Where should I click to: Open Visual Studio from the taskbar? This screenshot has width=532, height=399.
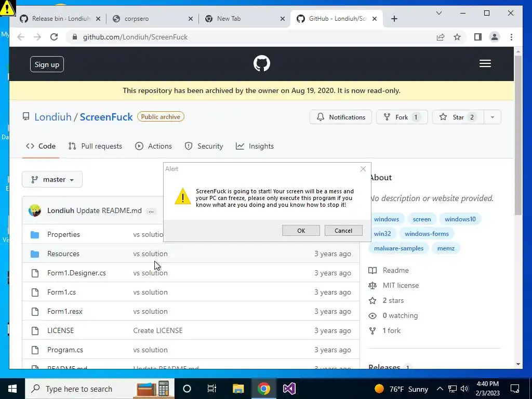point(289,389)
